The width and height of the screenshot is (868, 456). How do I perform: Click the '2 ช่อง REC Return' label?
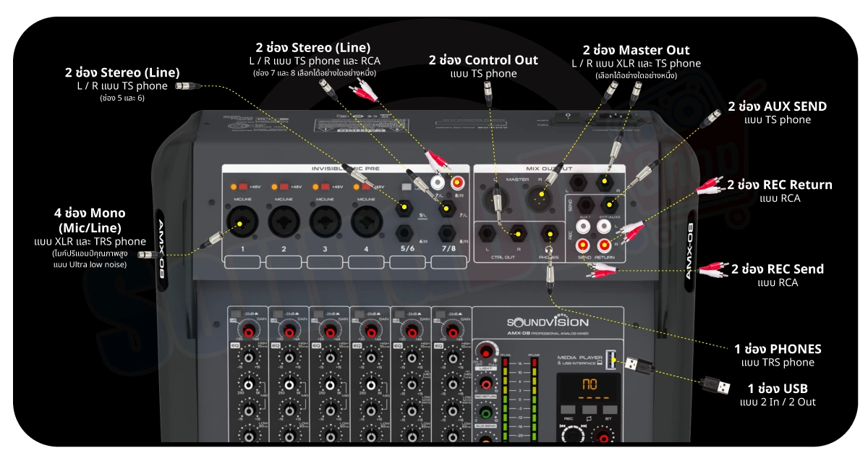[780, 185]
